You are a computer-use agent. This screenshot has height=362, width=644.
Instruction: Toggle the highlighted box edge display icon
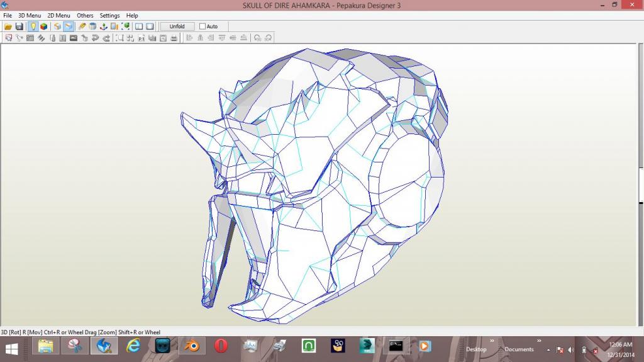pos(69,26)
